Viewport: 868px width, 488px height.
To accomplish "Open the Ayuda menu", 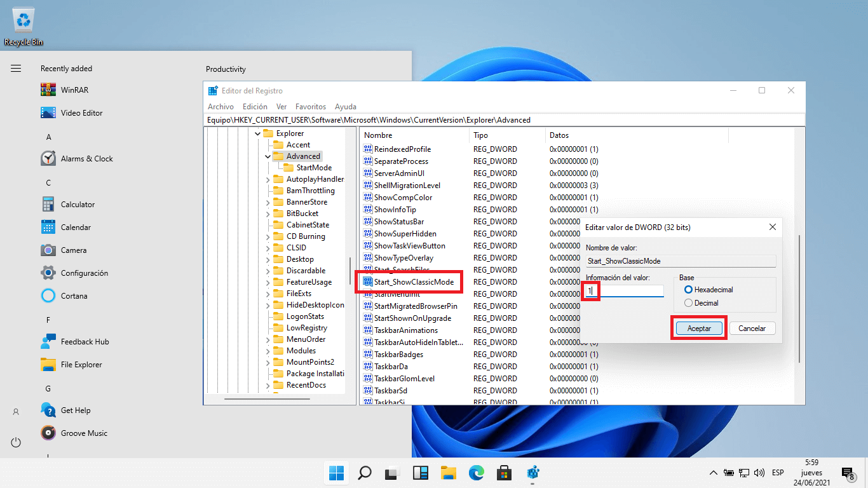I will 346,107.
